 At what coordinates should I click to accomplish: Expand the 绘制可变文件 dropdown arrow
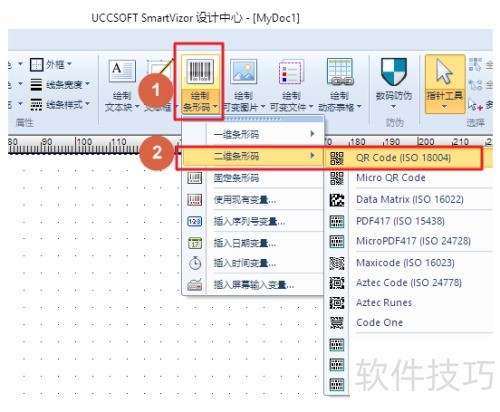pyautogui.click(x=311, y=107)
